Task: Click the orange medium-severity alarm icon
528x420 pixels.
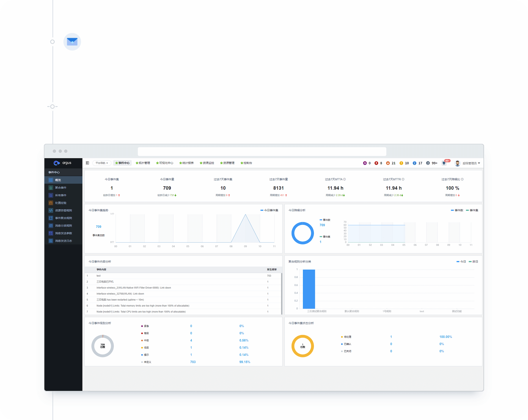Action: [388, 163]
